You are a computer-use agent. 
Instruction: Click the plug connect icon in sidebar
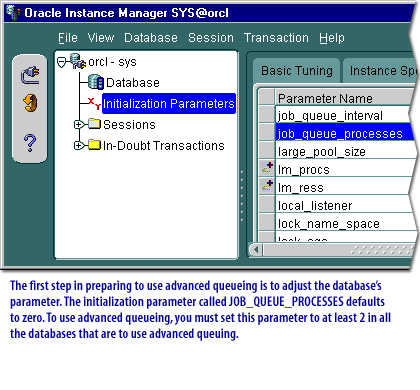tap(30, 75)
